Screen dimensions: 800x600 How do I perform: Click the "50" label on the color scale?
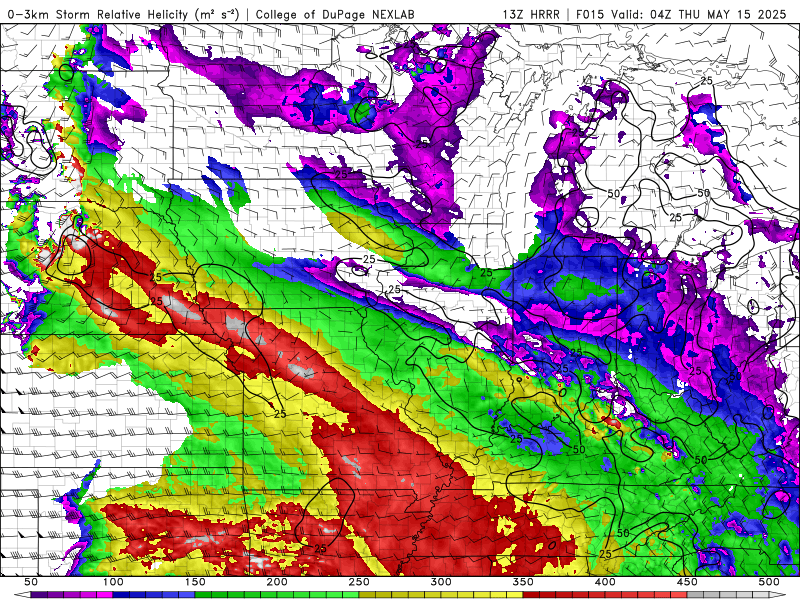tap(31, 582)
